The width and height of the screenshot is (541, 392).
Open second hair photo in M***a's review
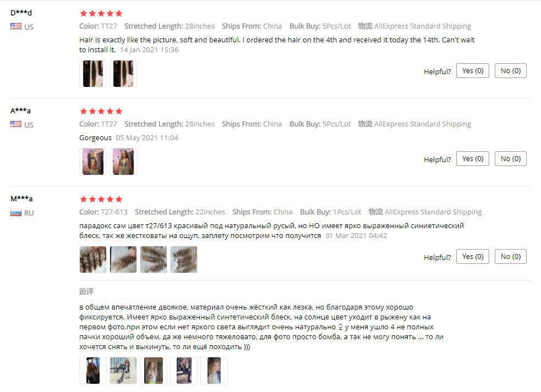[x=123, y=260]
